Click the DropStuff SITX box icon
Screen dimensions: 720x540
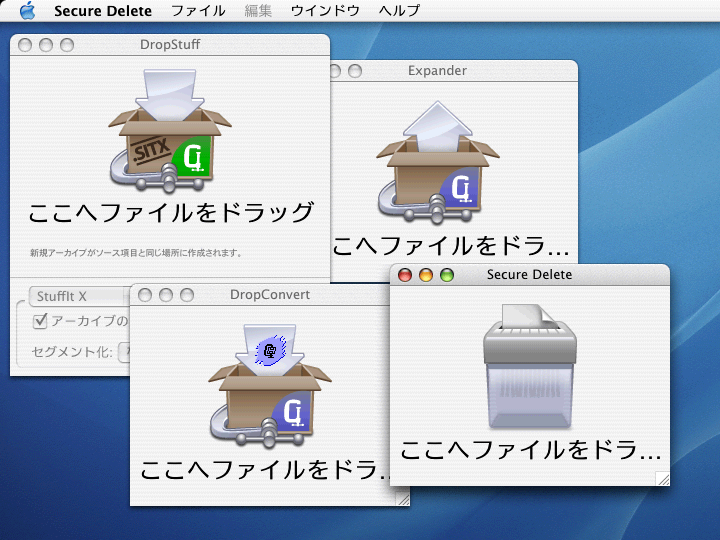(x=170, y=130)
